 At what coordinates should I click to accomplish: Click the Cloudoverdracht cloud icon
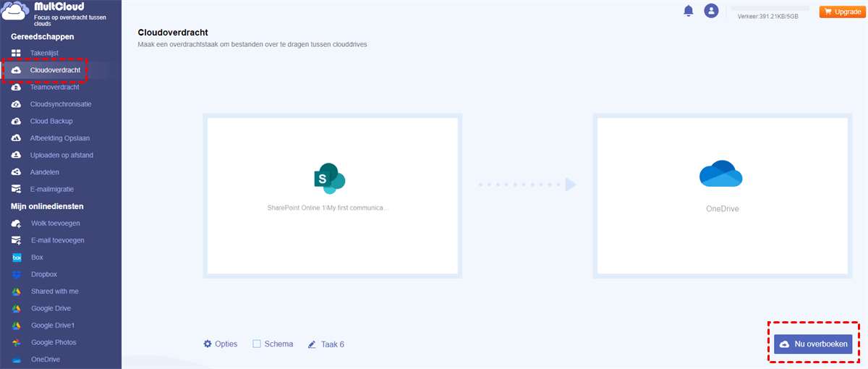coord(16,70)
